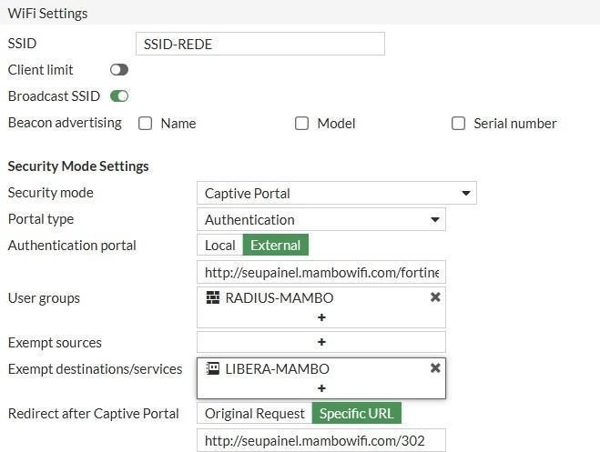Add an exempt source entry
The image size is (600, 452).
[321, 342]
